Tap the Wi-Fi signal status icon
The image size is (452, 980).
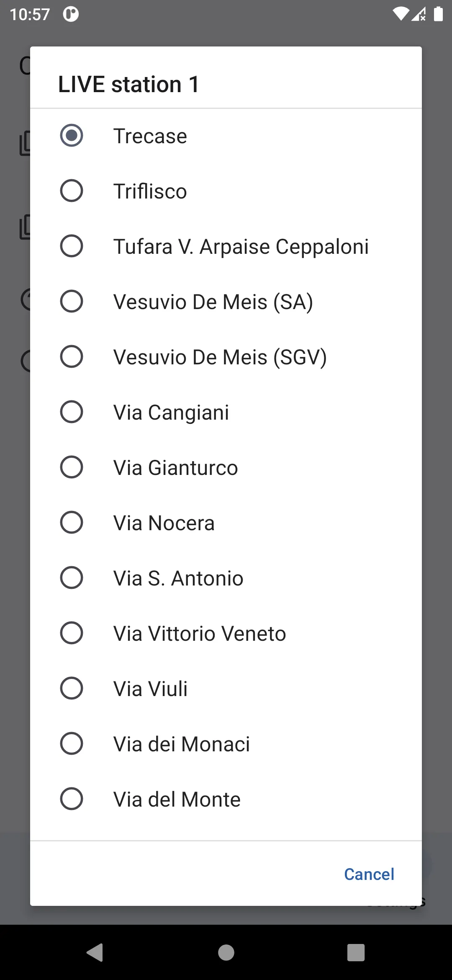coord(400,14)
